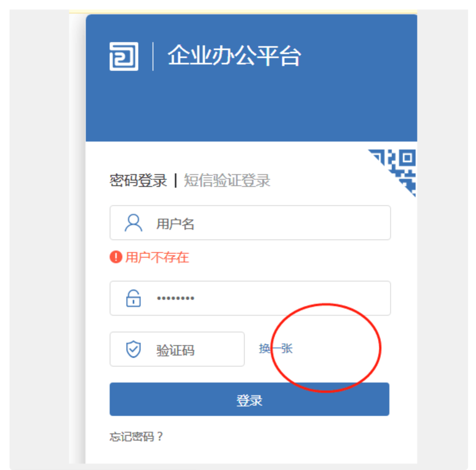476x470 pixels.
Task: Click the 用户不存在 error message text
Action: coord(157,257)
